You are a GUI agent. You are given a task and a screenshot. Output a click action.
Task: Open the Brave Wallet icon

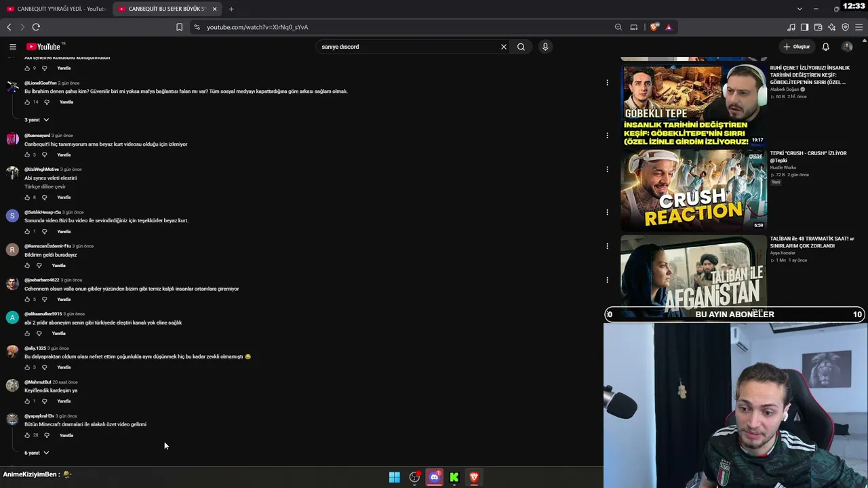(818, 27)
